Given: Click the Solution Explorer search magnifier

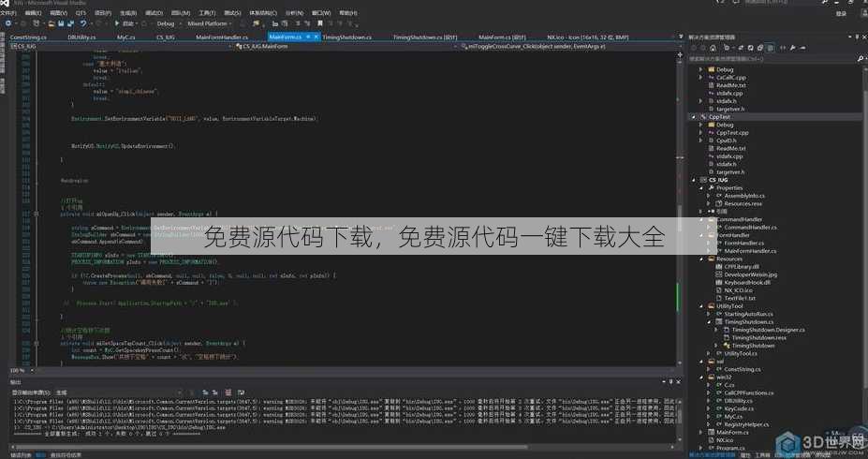Looking at the screenshot, I should 861,58.
